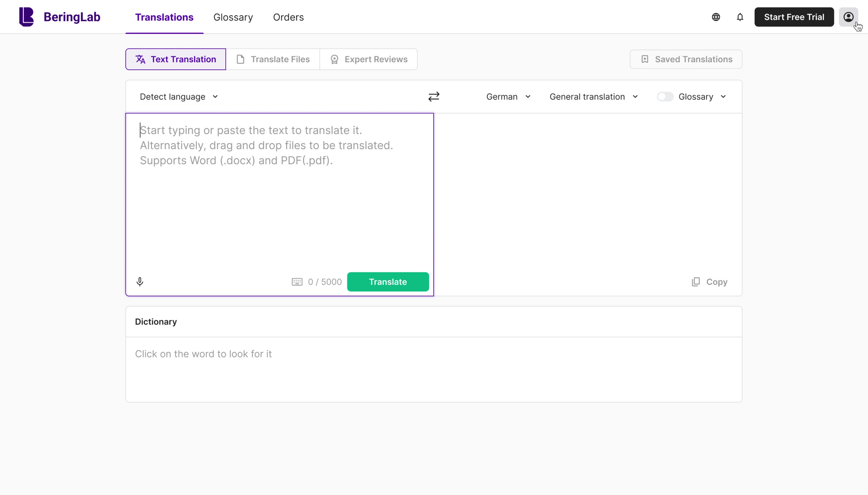This screenshot has width=868, height=495.
Task: Switch to Translate Files tab
Action: [273, 59]
